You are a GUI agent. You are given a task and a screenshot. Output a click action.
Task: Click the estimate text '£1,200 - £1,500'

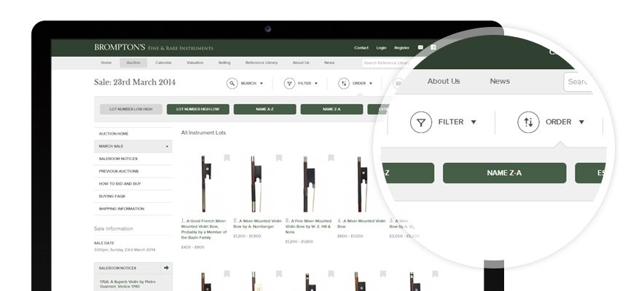point(247,236)
